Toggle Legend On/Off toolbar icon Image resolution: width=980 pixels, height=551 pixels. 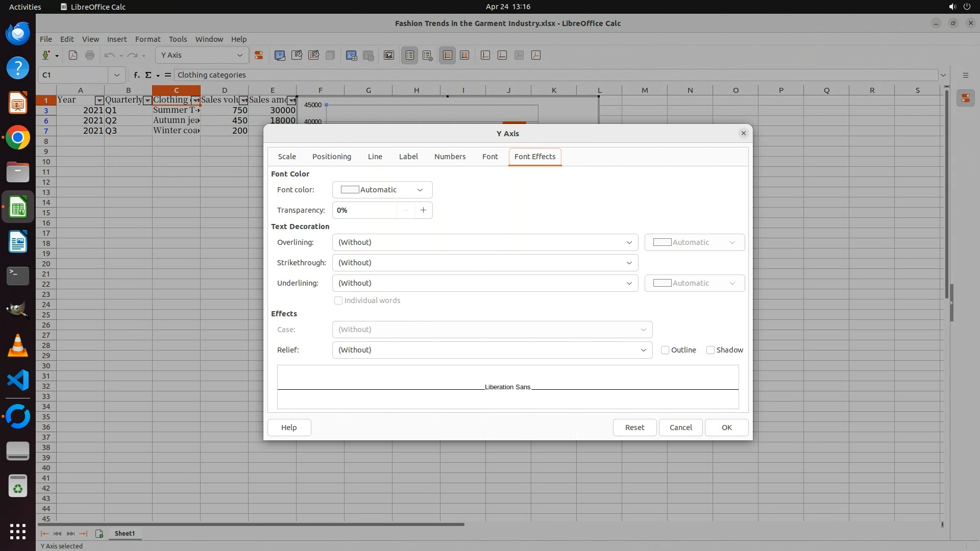[409, 55]
